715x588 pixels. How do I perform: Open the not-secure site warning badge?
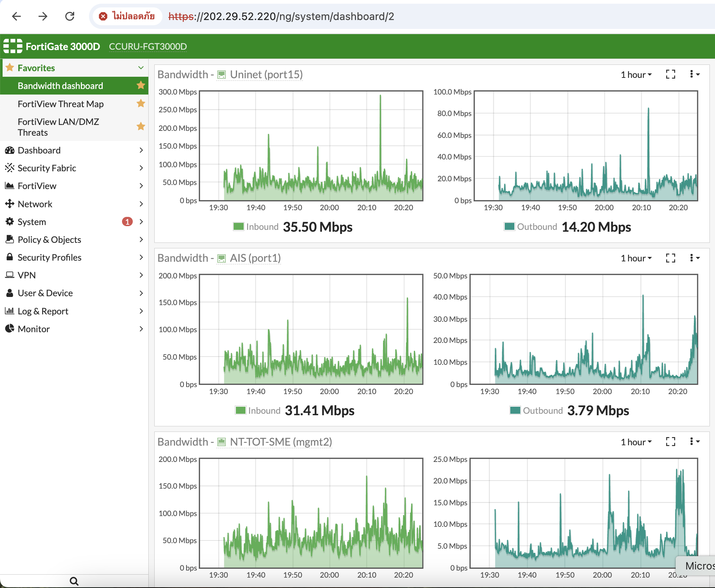tap(127, 16)
